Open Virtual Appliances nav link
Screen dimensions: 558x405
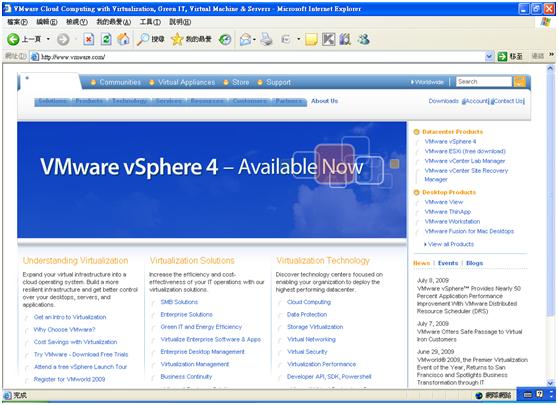tap(186, 82)
